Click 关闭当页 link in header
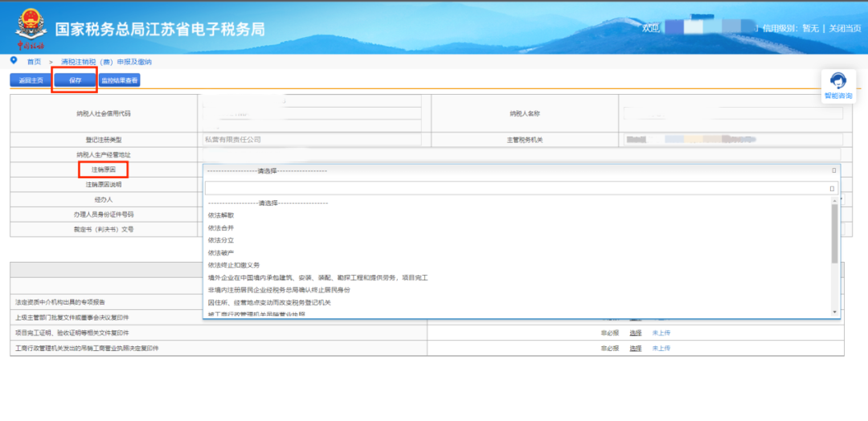Viewport: 868px width, 421px height. pyautogui.click(x=845, y=28)
